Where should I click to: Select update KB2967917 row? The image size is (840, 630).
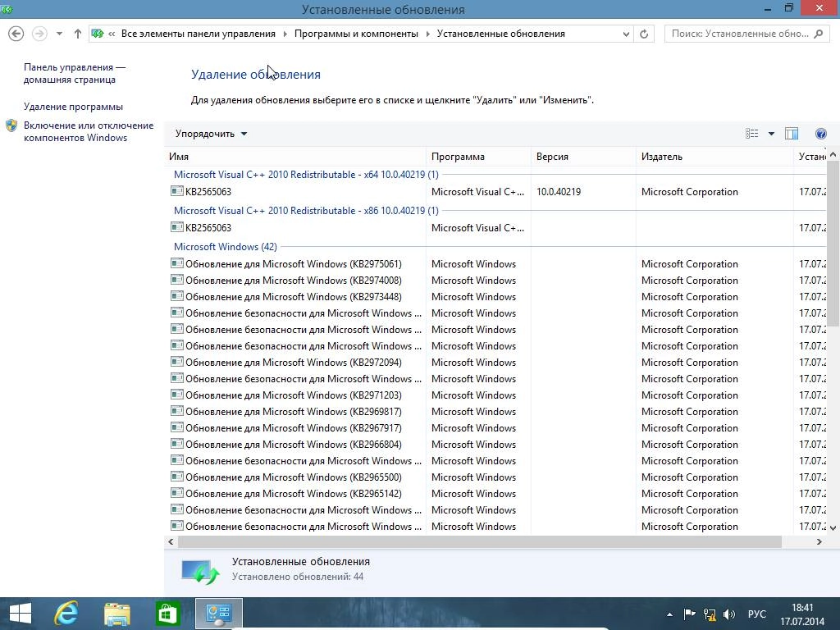pyautogui.click(x=495, y=428)
